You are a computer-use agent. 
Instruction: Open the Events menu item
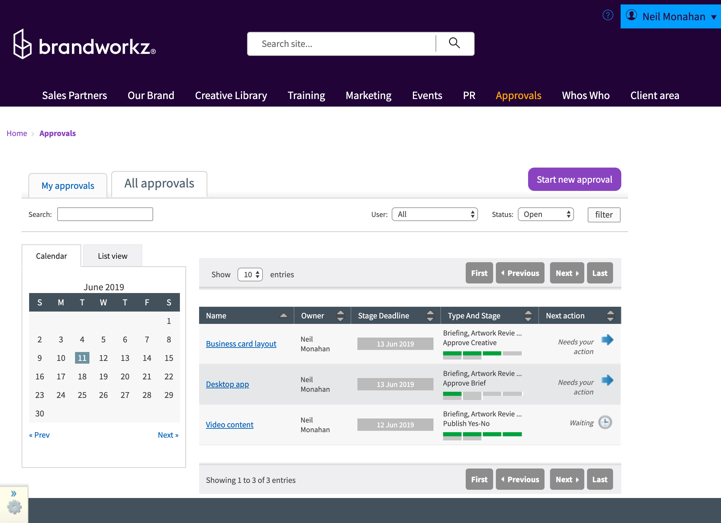pos(427,96)
